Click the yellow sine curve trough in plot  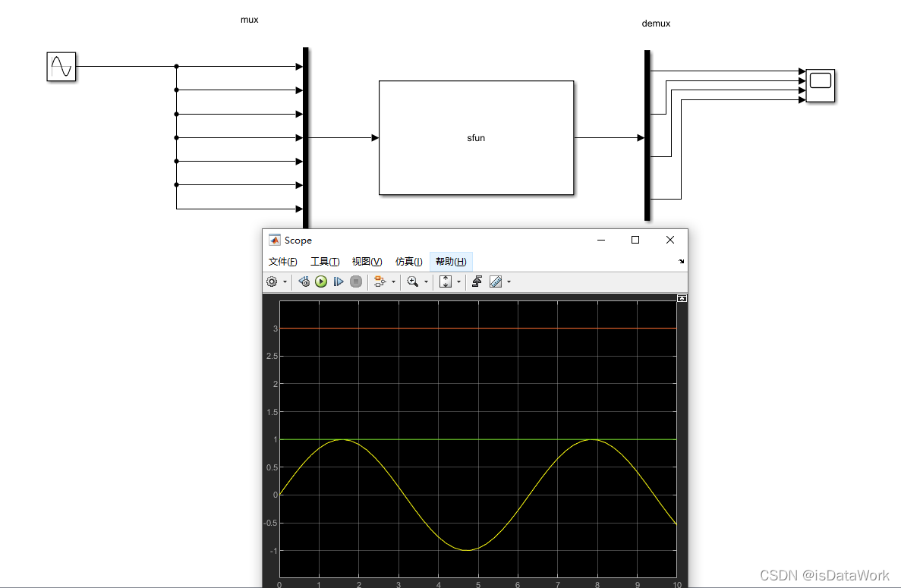(x=467, y=550)
